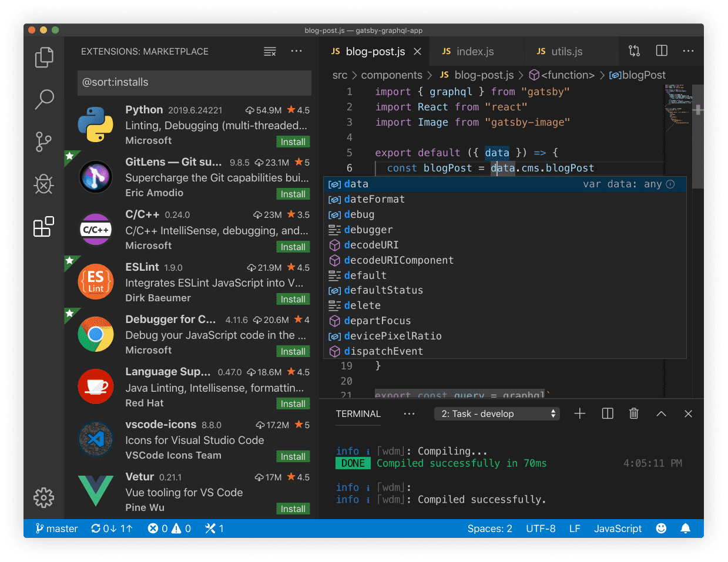Image resolution: width=728 pixels, height=562 pixels.
Task: Select the Extensions view icon
Action: [x=43, y=227]
